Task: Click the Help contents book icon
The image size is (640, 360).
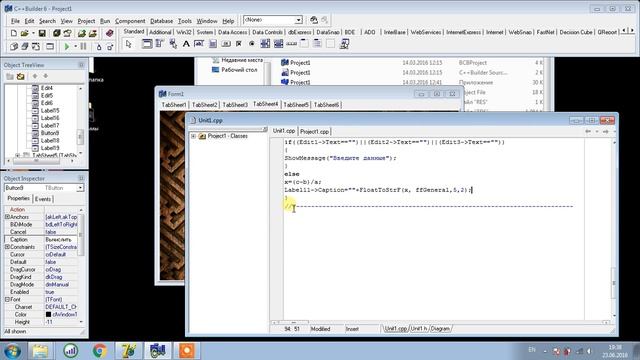Action: [x=109, y=33]
